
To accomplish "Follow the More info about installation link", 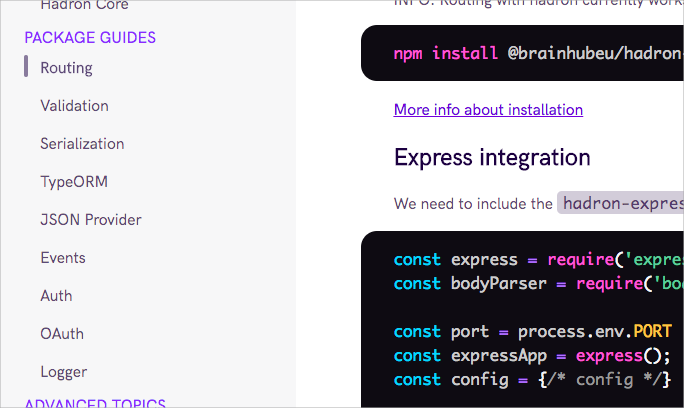I will pyautogui.click(x=488, y=110).
